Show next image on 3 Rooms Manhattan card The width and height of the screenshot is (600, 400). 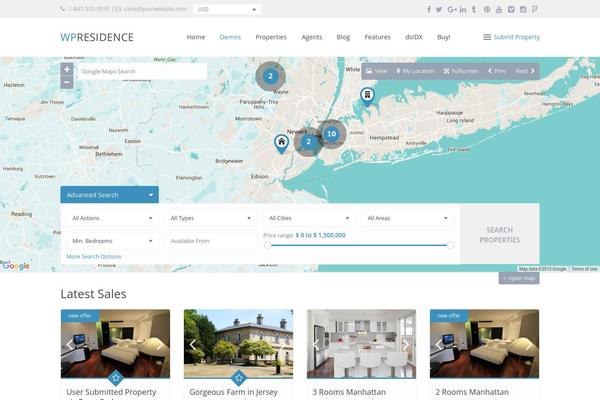point(405,344)
